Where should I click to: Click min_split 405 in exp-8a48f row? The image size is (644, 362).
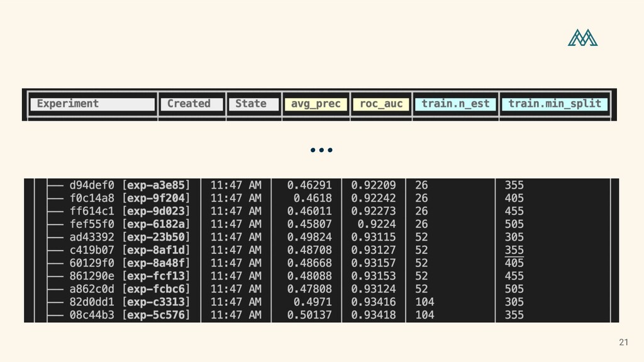pyautogui.click(x=514, y=263)
